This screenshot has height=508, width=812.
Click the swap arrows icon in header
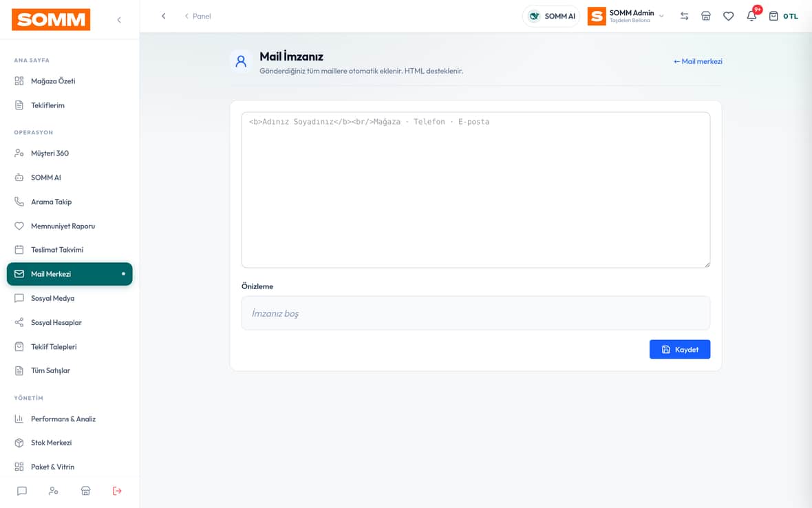684,16
